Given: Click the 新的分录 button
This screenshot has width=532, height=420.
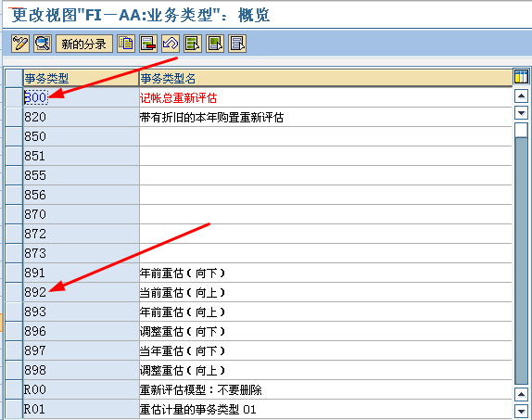Looking at the screenshot, I should pyautogui.click(x=84, y=44).
